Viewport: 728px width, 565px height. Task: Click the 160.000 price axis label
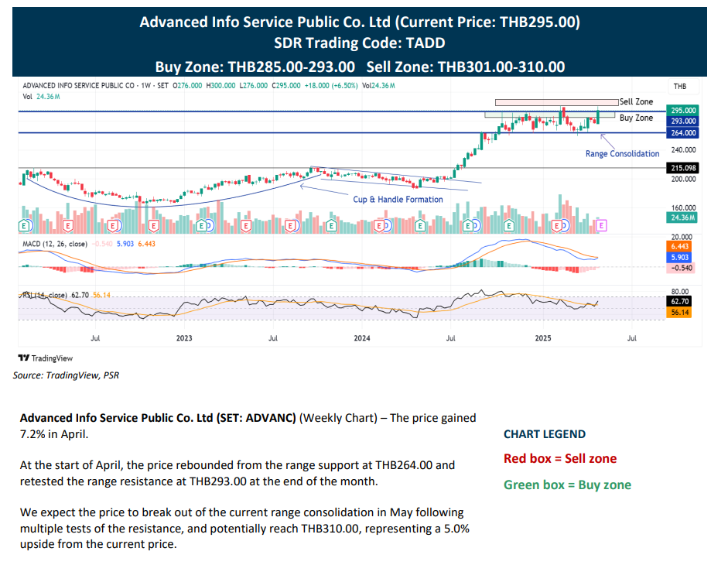[683, 207]
